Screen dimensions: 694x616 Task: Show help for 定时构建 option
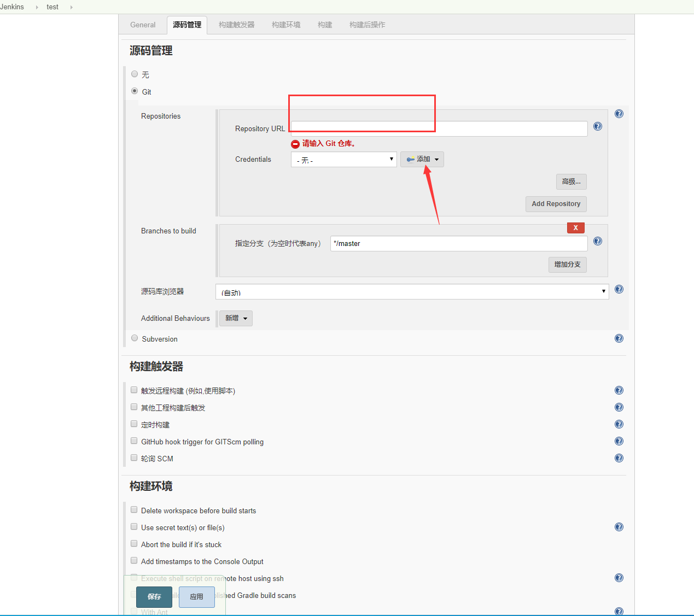pos(619,424)
